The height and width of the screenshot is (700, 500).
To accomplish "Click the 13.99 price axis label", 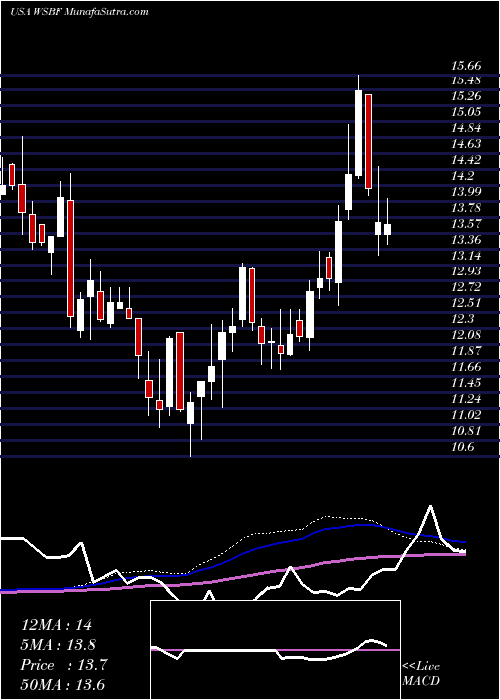I will [x=466, y=192].
